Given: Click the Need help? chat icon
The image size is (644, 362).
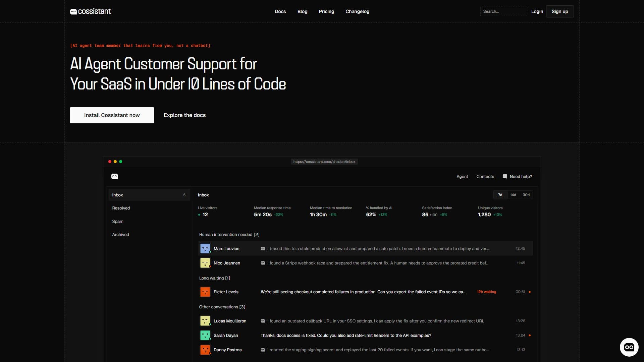Looking at the screenshot, I should [x=505, y=176].
